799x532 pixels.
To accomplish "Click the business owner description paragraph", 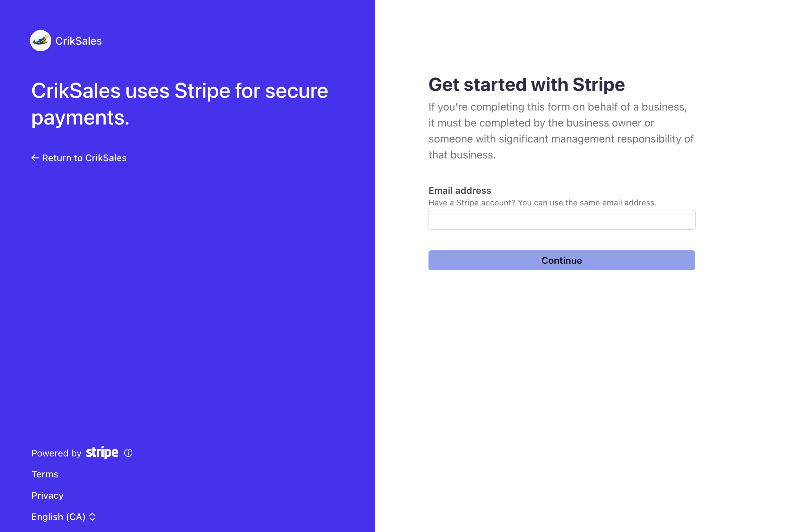I will pos(561,131).
